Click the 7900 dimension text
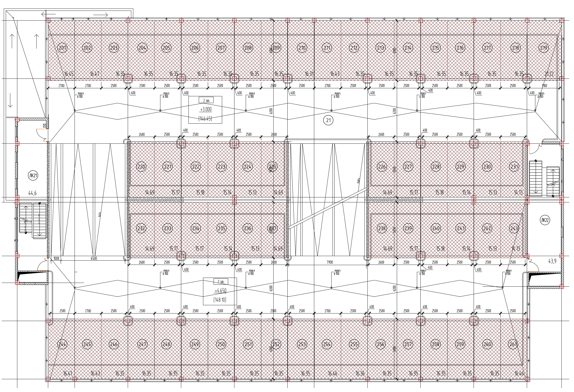The height and width of the screenshot is (392, 574). point(330,262)
